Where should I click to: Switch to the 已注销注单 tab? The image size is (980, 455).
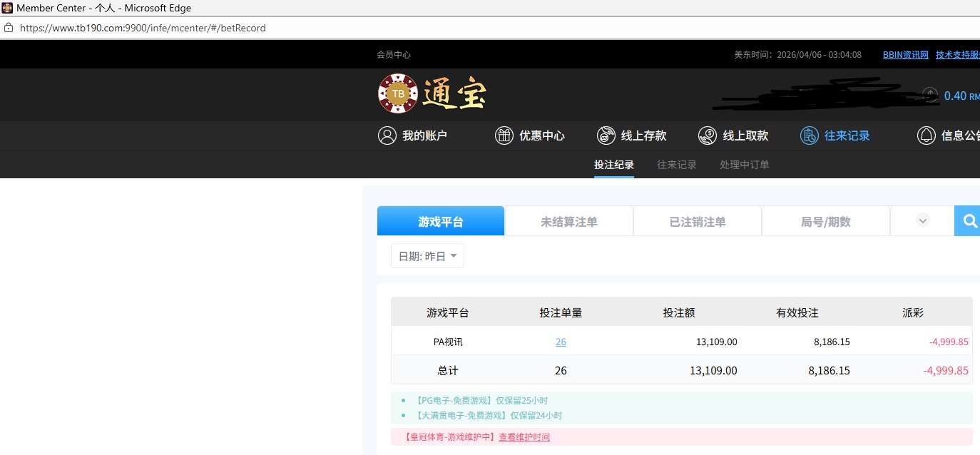click(x=697, y=222)
